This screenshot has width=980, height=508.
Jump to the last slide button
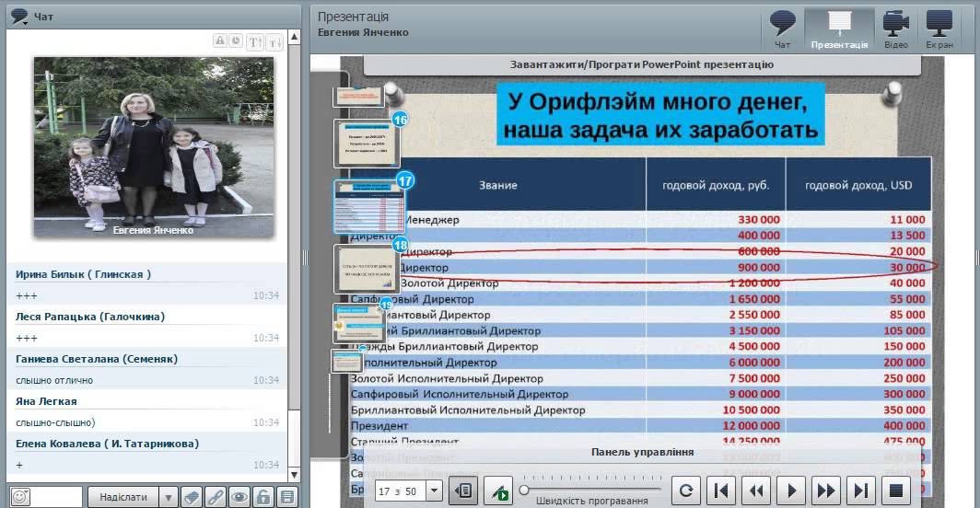click(x=860, y=491)
